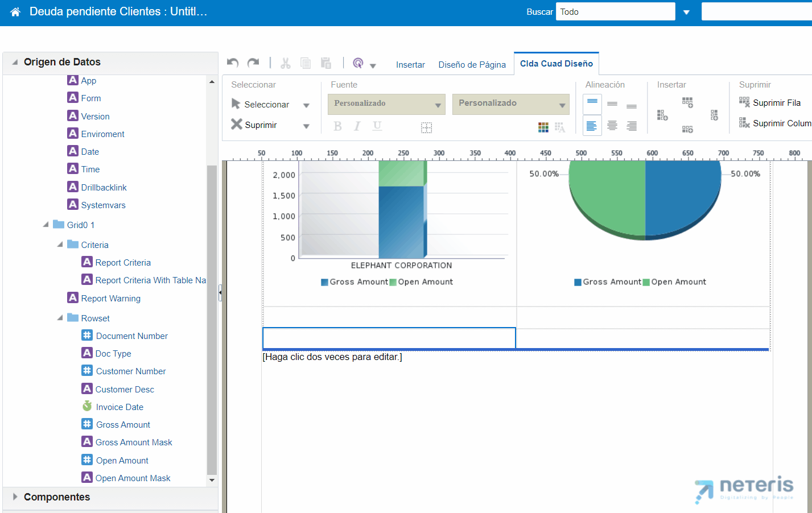Select the empty layout cell highlighted in blue
The image size is (812, 513).
389,338
